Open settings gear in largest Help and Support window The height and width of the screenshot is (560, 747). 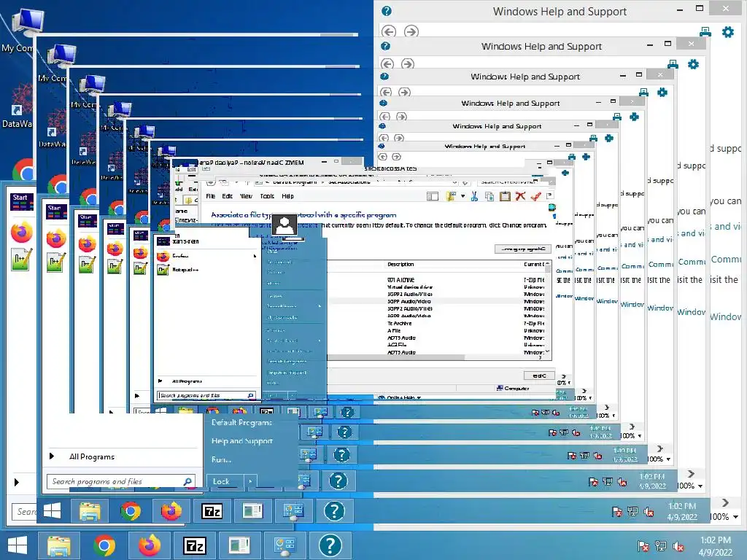[x=728, y=32]
